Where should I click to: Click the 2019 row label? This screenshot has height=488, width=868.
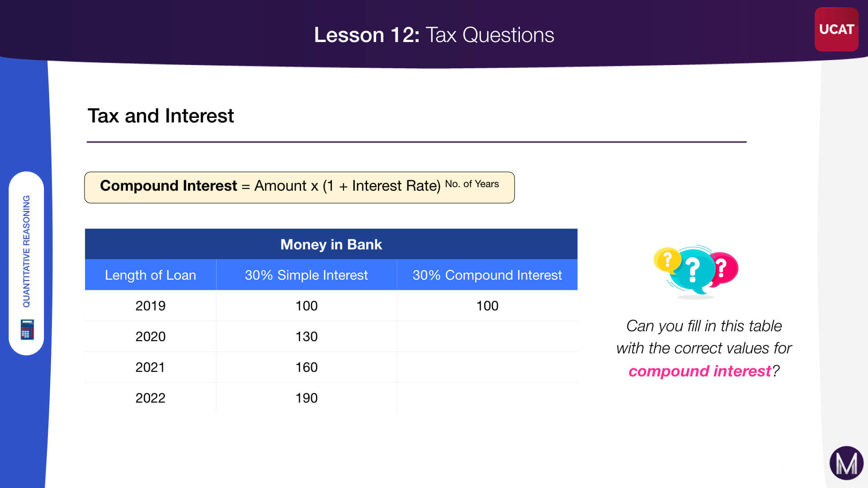click(x=151, y=305)
